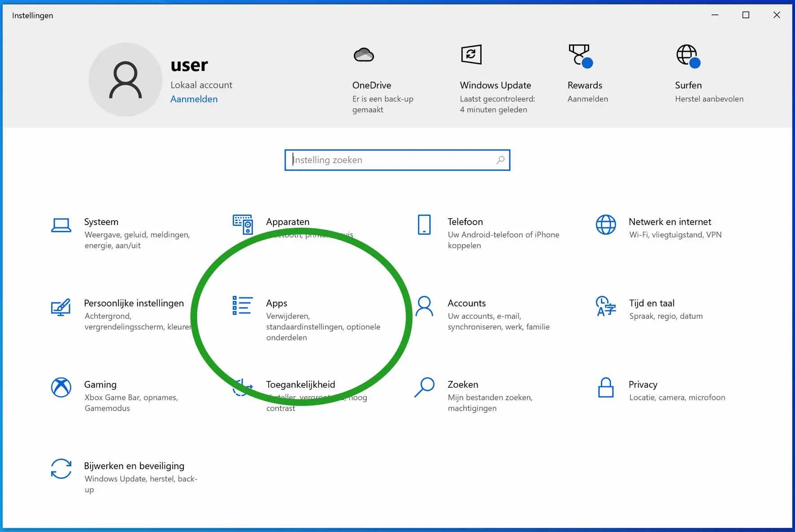The height and width of the screenshot is (532, 795).
Task: Click 'Er is een back-up gemaakt' text
Action: coord(382,104)
